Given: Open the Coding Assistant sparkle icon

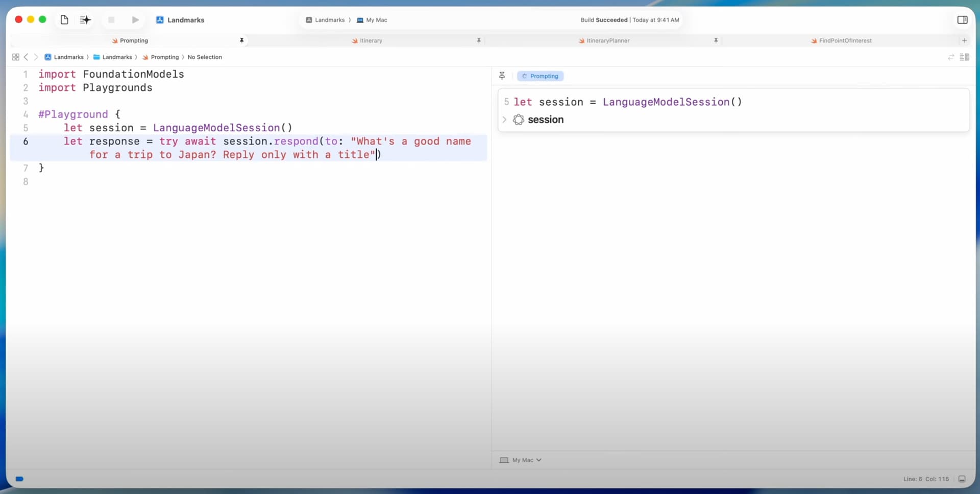Looking at the screenshot, I should [x=85, y=20].
